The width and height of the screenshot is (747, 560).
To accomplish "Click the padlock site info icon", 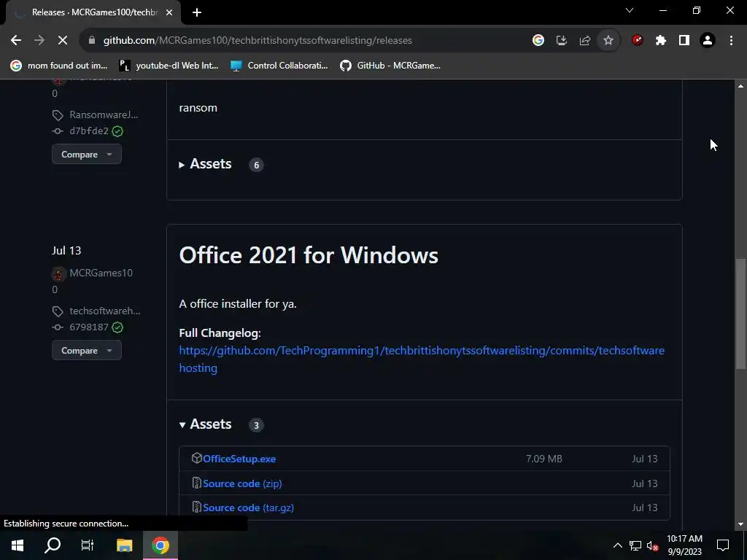I will (92, 41).
